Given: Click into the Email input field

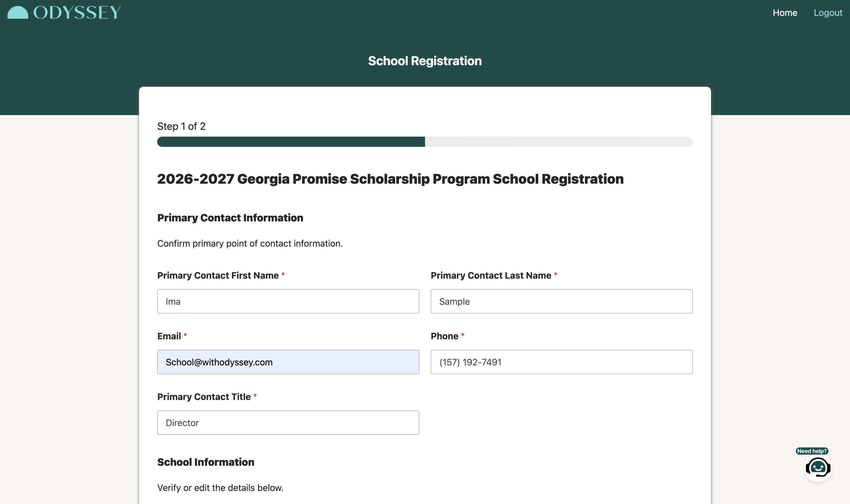Looking at the screenshot, I should (288, 362).
